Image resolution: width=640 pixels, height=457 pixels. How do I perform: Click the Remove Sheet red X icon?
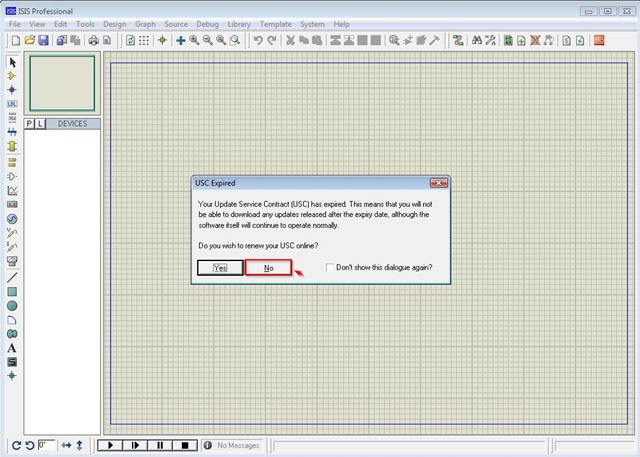click(x=535, y=40)
